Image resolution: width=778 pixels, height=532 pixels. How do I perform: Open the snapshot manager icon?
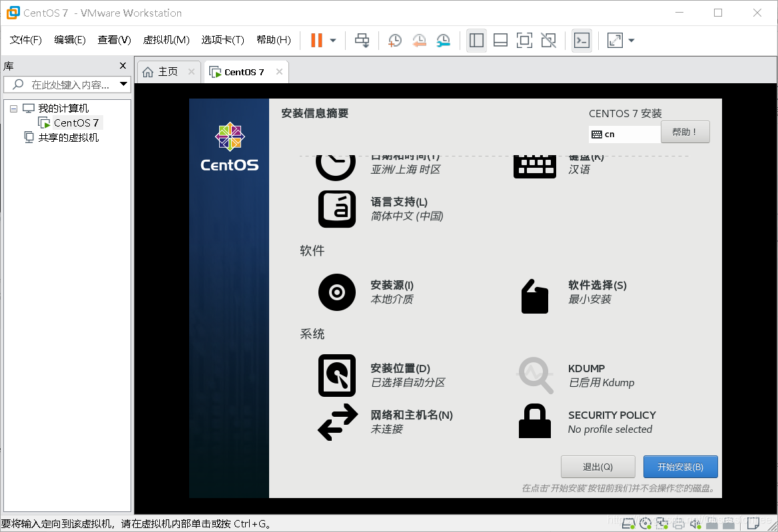pos(443,41)
